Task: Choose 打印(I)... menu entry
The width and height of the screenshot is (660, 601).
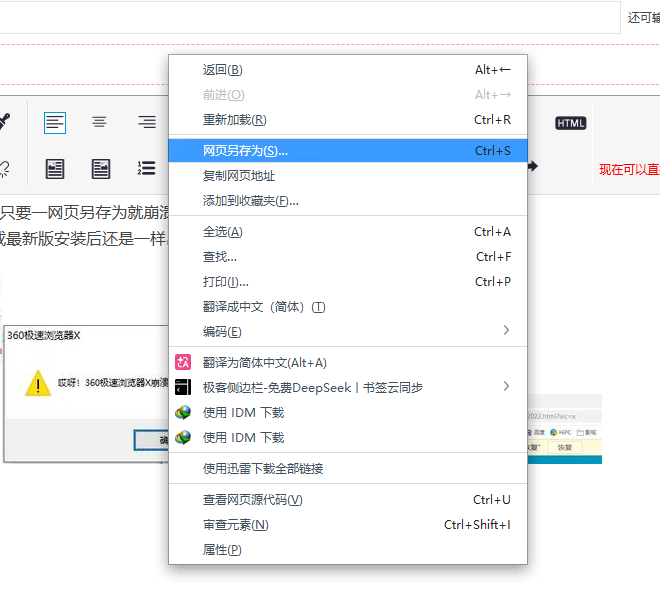Action: tap(348, 282)
